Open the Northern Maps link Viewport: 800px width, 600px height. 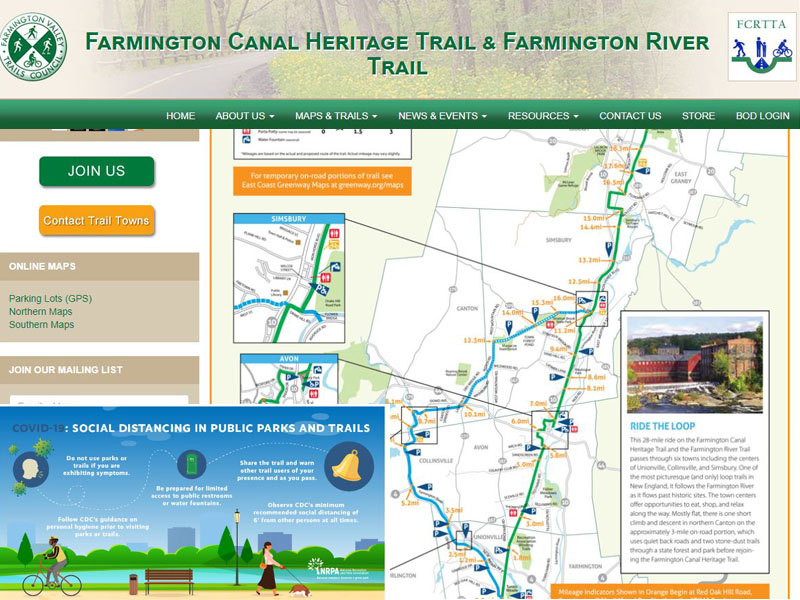(40, 311)
